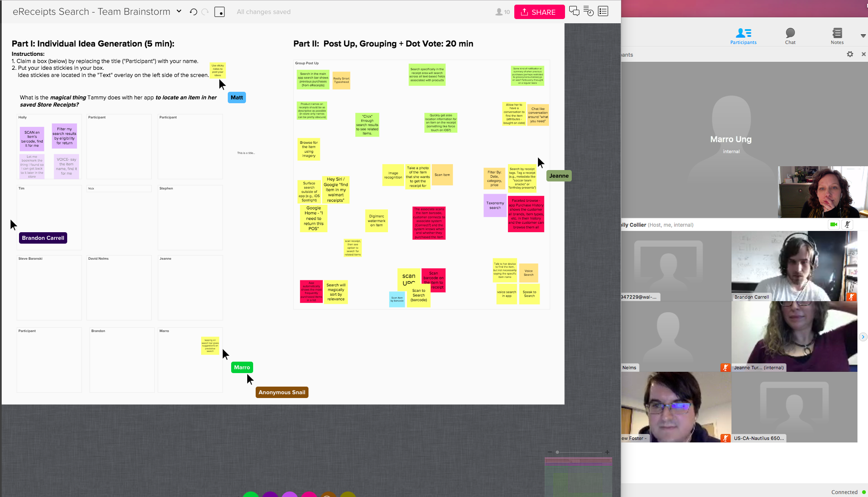Toggle Holly Collier's microphone mute icon
Image resolution: width=868 pixels, height=497 pixels.
(847, 225)
